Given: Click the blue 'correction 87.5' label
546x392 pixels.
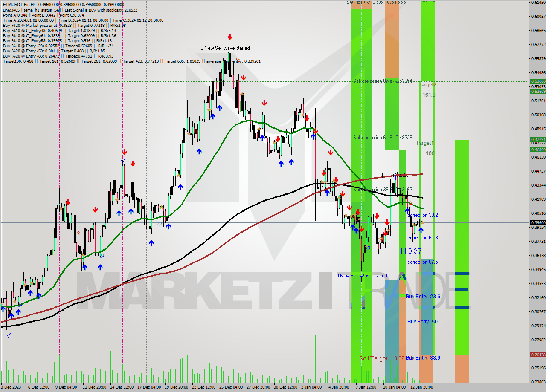Looking at the screenshot, I should pos(423,262).
